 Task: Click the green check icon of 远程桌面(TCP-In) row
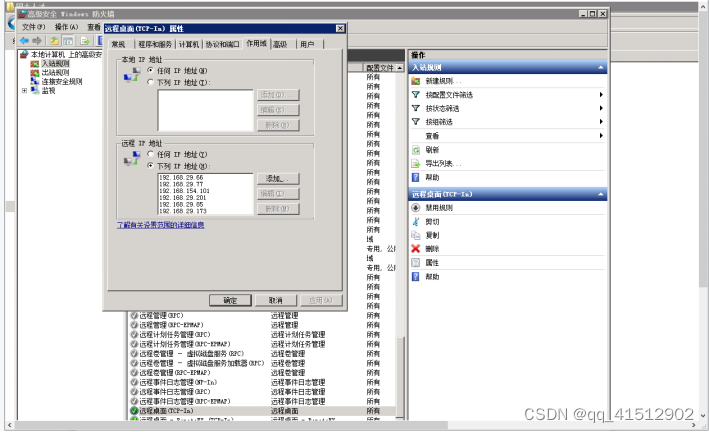point(134,411)
